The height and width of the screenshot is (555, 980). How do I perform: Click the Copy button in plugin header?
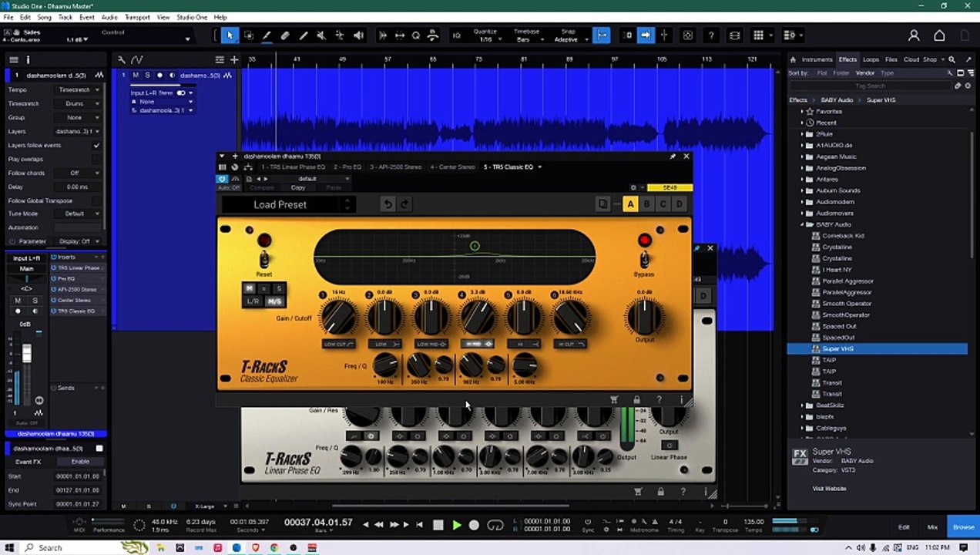(x=298, y=187)
